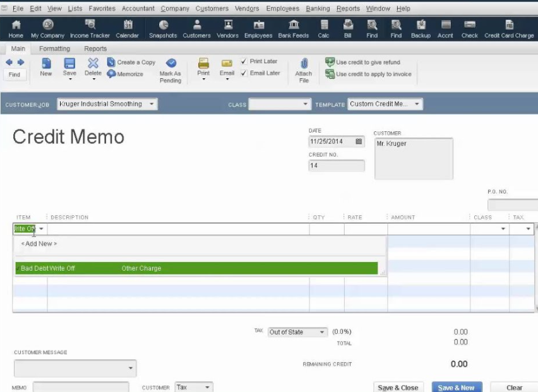
Task: Click the Save icon in ribbon
Action: coord(69,67)
